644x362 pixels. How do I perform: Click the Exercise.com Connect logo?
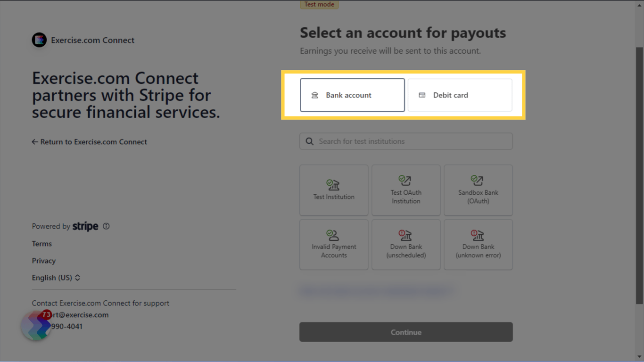pyautogui.click(x=39, y=40)
